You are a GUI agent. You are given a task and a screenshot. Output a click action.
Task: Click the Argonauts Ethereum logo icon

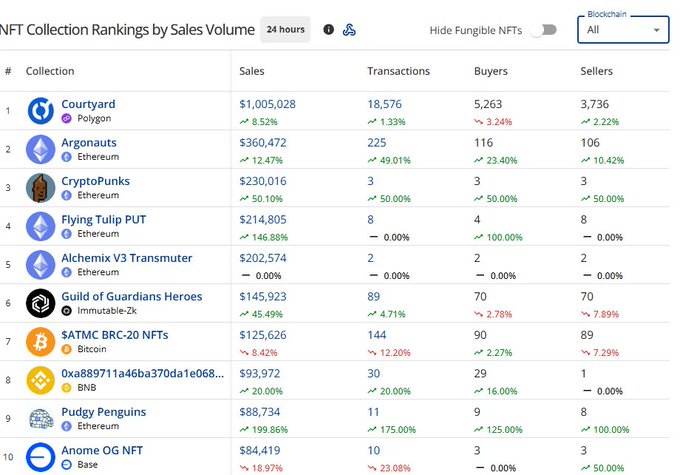pyautogui.click(x=40, y=149)
